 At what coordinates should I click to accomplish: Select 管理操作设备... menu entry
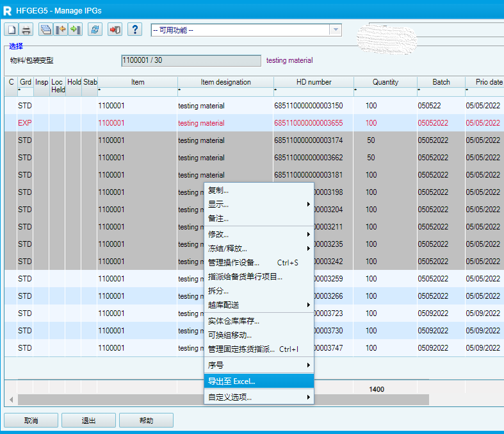pyautogui.click(x=259, y=263)
